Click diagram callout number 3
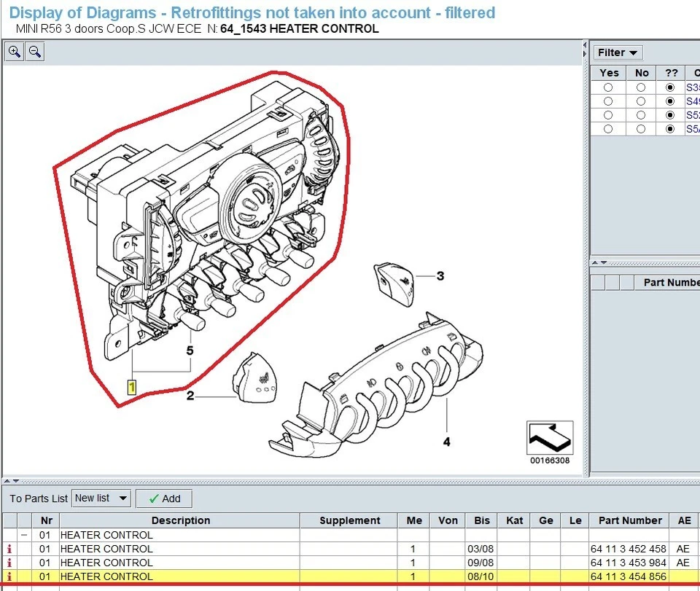Image resolution: width=700 pixels, height=591 pixels. click(440, 276)
